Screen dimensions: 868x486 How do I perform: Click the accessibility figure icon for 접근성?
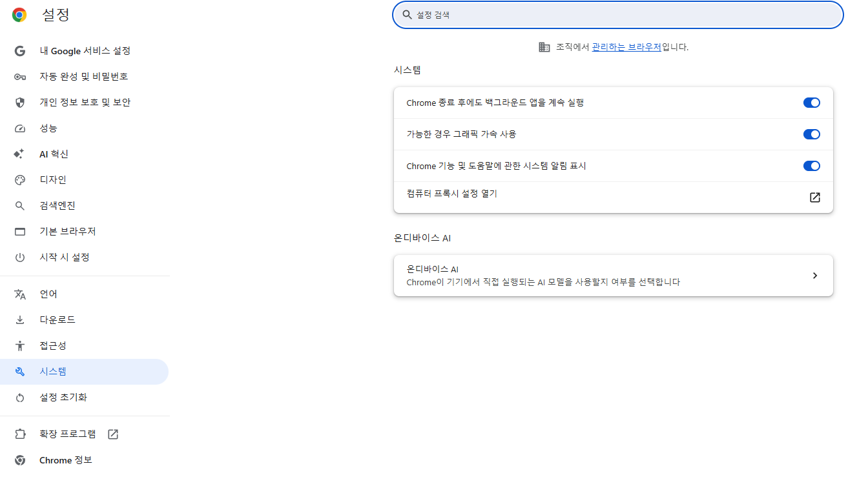coord(20,346)
